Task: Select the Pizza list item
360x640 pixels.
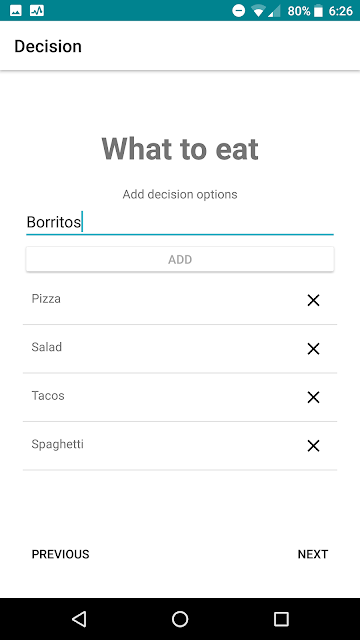Action: click(180, 300)
